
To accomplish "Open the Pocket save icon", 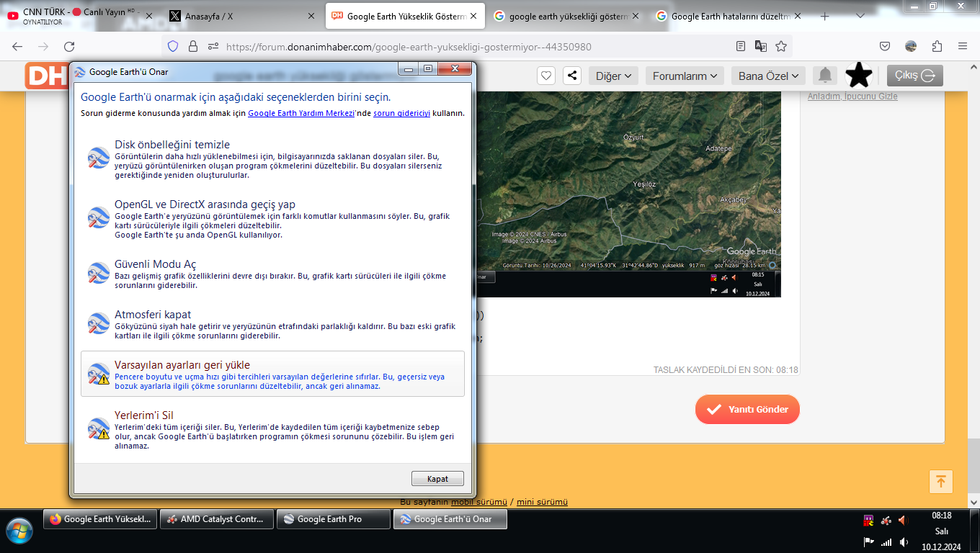I will (x=885, y=47).
